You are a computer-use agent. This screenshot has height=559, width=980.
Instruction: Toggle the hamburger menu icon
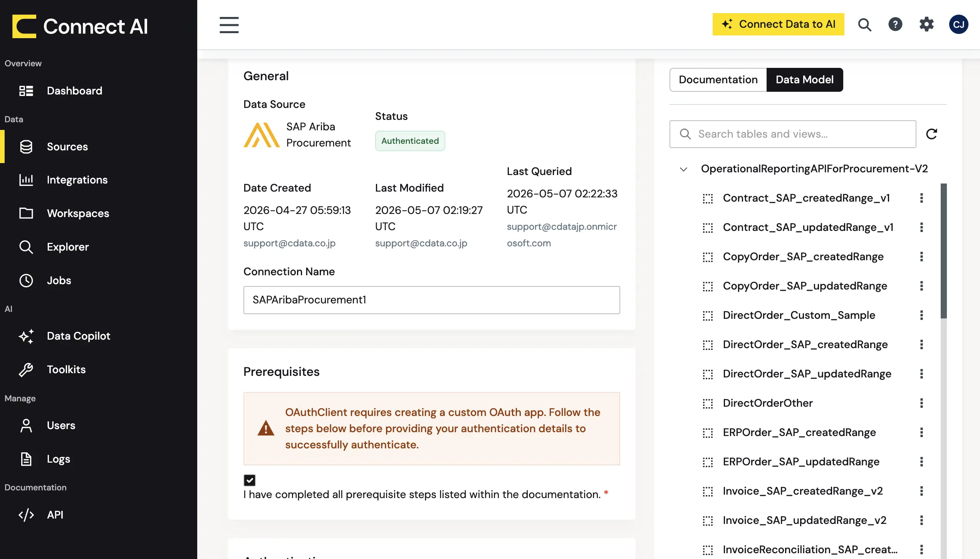tap(229, 25)
